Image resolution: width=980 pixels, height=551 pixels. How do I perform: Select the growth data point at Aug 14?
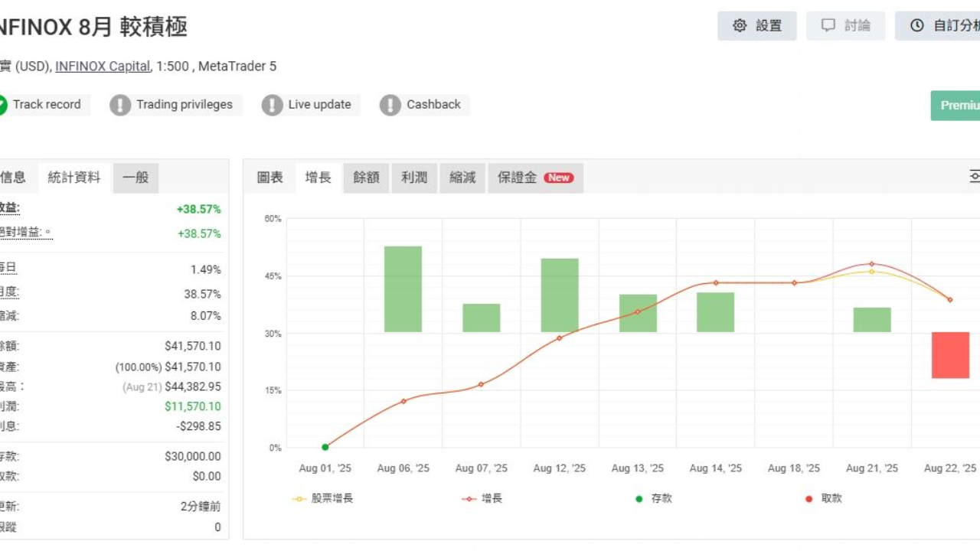pyautogui.click(x=716, y=282)
